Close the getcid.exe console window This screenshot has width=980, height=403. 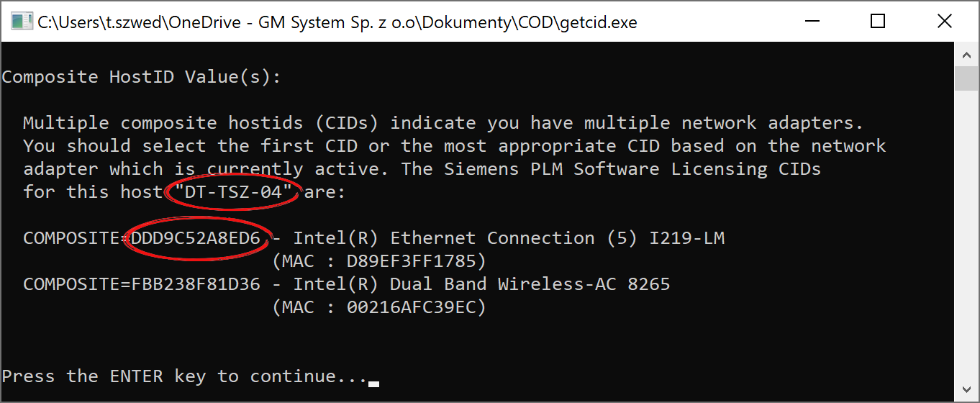click(x=945, y=22)
